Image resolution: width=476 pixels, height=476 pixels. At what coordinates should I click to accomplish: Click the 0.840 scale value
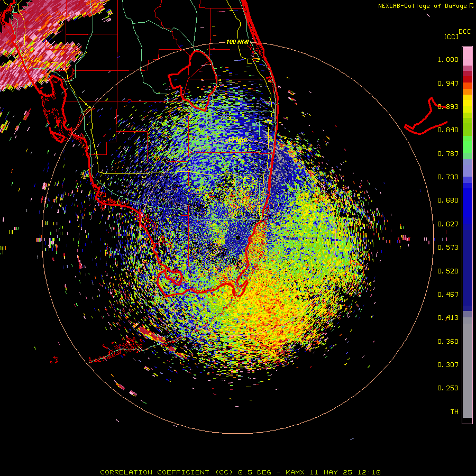448,130
